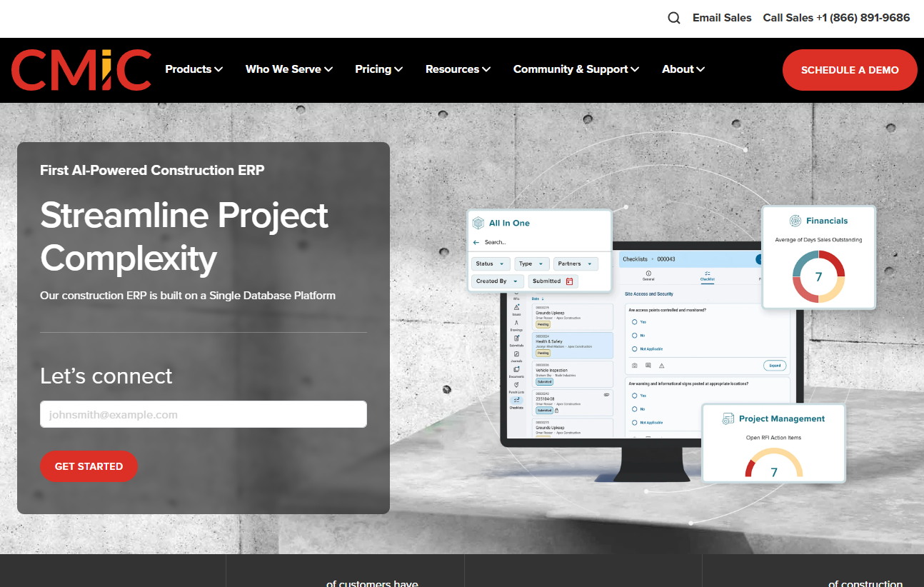Open the Resources dropdown

click(458, 69)
